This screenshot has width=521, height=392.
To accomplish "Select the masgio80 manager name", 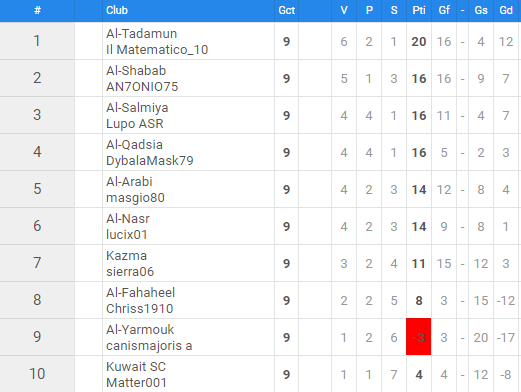I will 135,198.
